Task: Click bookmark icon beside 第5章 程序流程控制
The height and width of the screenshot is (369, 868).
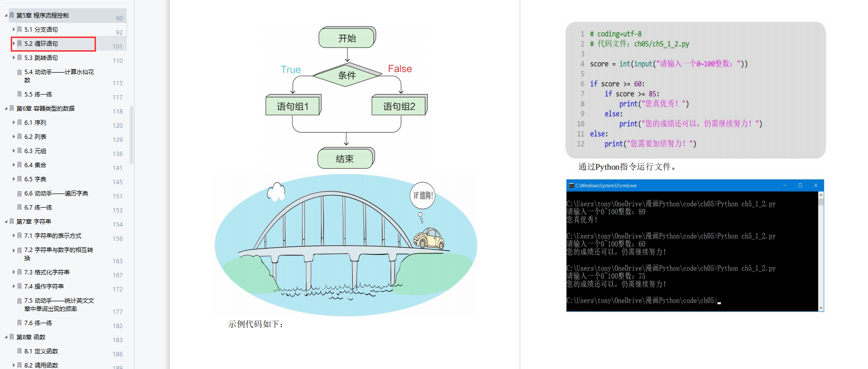Action: coord(12,15)
